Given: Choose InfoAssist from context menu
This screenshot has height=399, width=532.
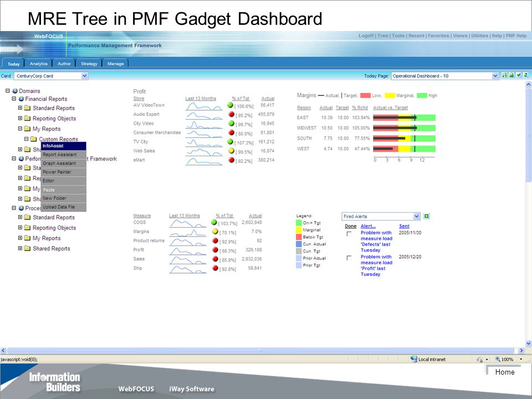Looking at the screenshot, I should point(63,146).
